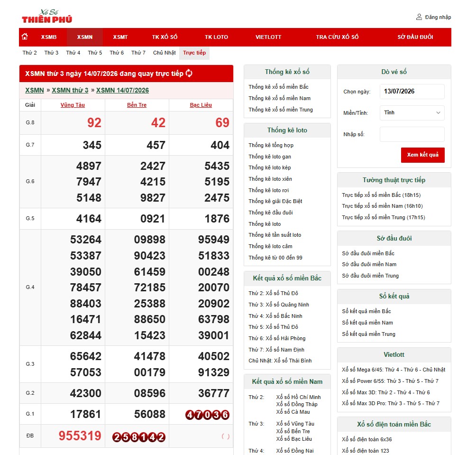
Task: Switch to Thứ 5 tab
Action: pos(95,53)
